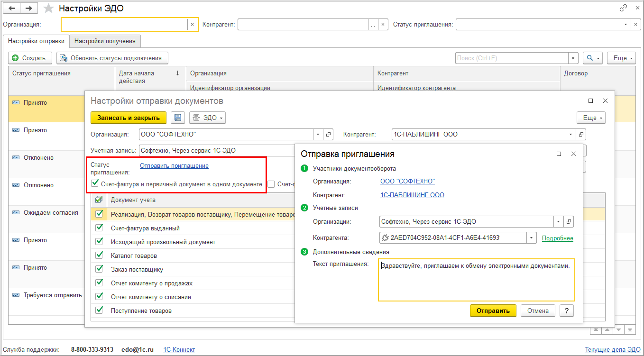The image size is (644, 356).
Task: Go back with the left arrow button
Action: pos(12,9)
